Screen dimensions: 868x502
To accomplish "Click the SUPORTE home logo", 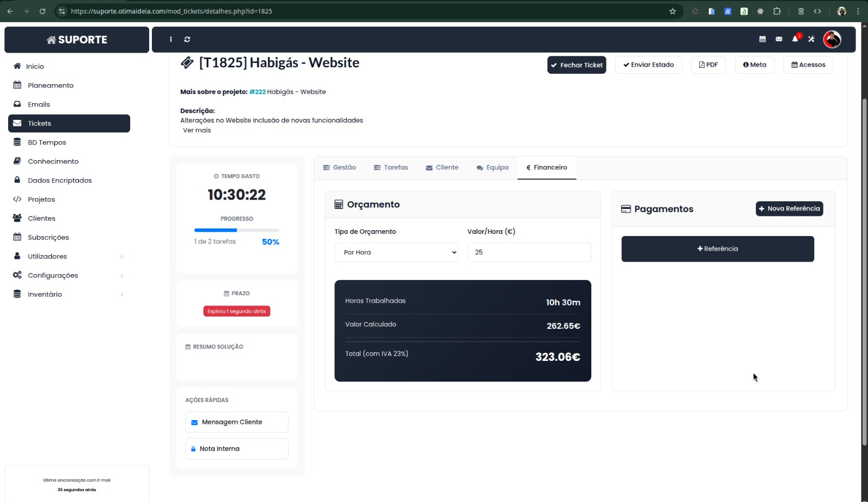I will pos(76,40).
